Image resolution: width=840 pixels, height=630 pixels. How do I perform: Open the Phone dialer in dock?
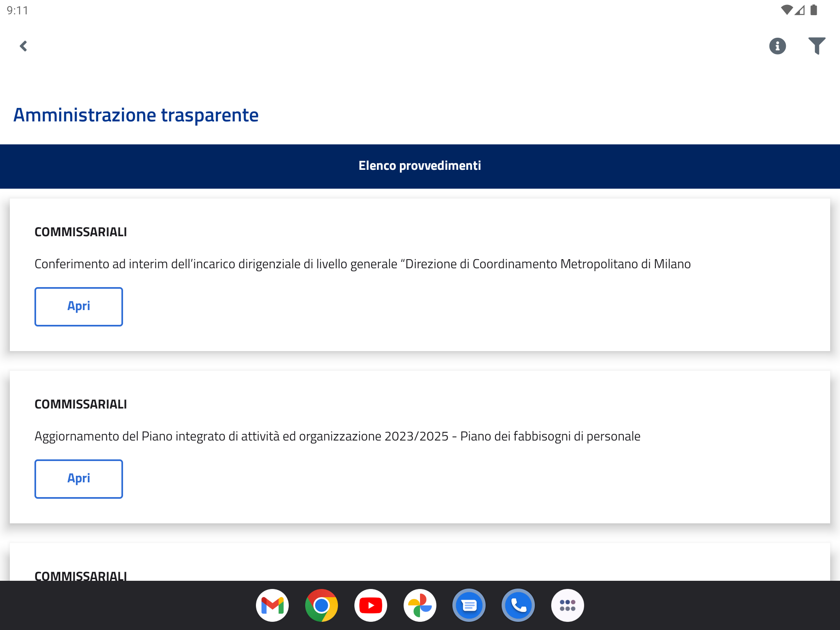click(x=518, y=605)
